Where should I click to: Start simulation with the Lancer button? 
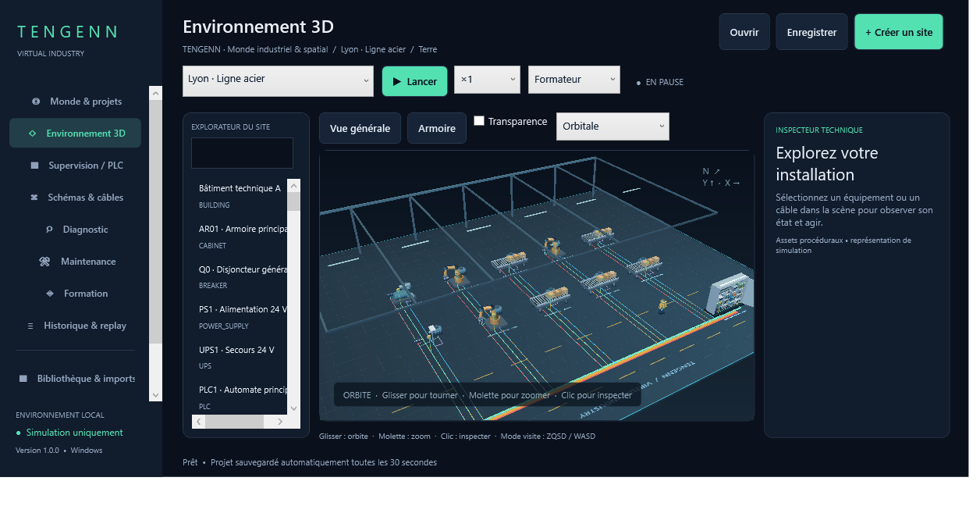point(414,81)
